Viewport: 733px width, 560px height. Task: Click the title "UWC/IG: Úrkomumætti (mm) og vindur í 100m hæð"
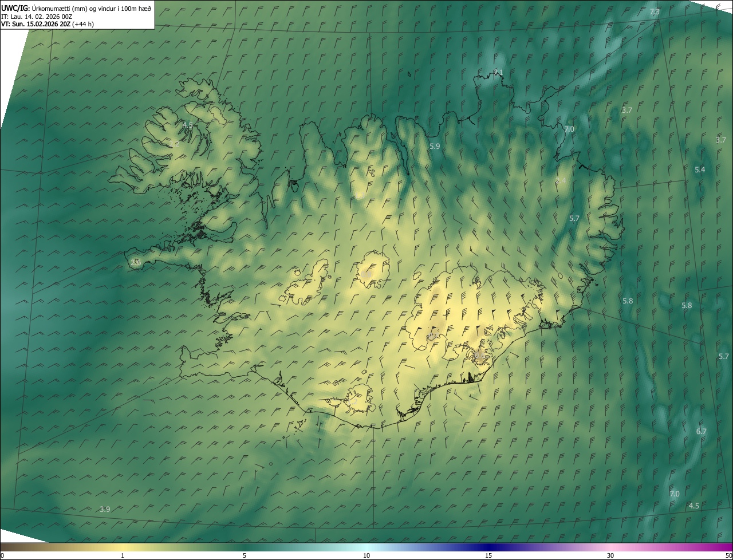click(76, 8)
